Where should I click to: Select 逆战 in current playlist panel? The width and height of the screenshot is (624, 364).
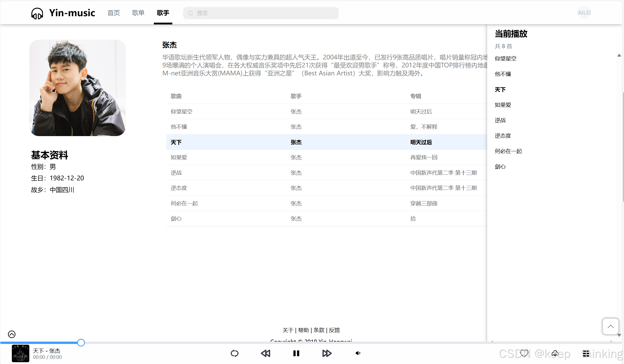[x=500, y=120]
